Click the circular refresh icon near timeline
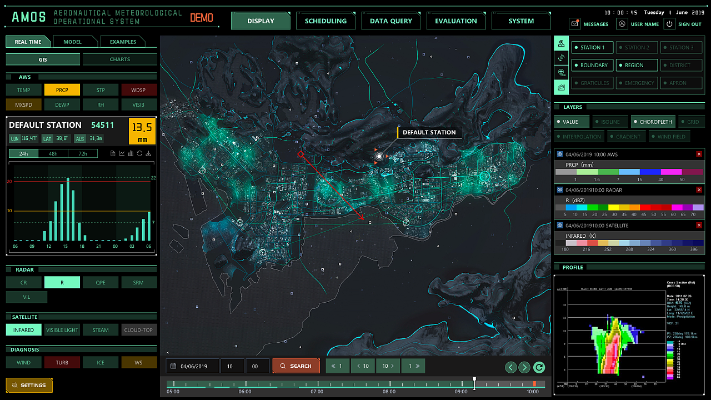This screenshot has width=711, height=400. [540, 367]
